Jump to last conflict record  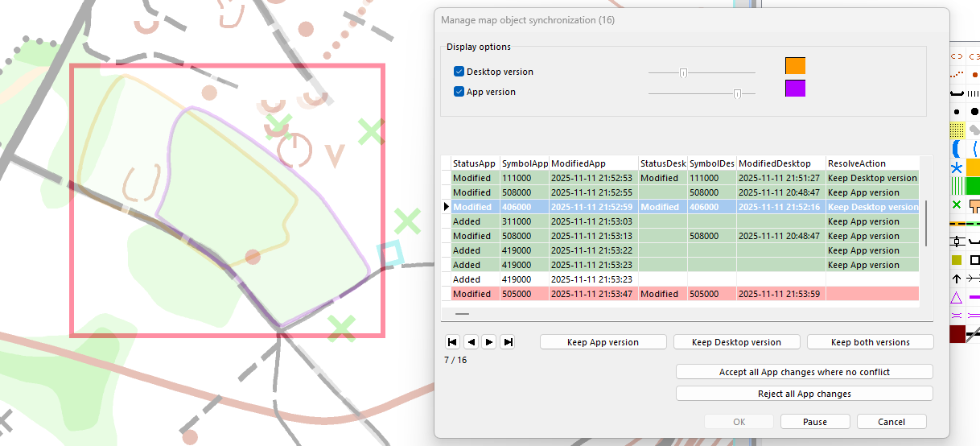point(508,342)
